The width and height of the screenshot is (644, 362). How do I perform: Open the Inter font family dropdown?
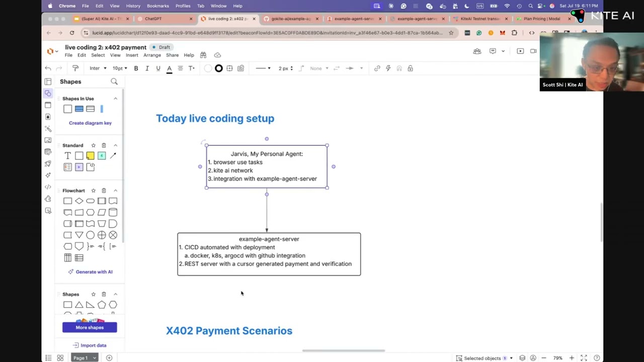tap(97, 68)
